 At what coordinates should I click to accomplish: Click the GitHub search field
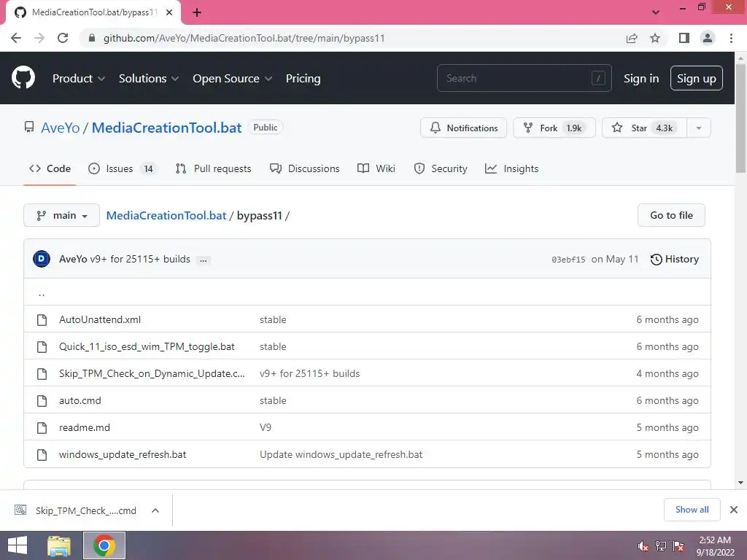pos(524,78)
